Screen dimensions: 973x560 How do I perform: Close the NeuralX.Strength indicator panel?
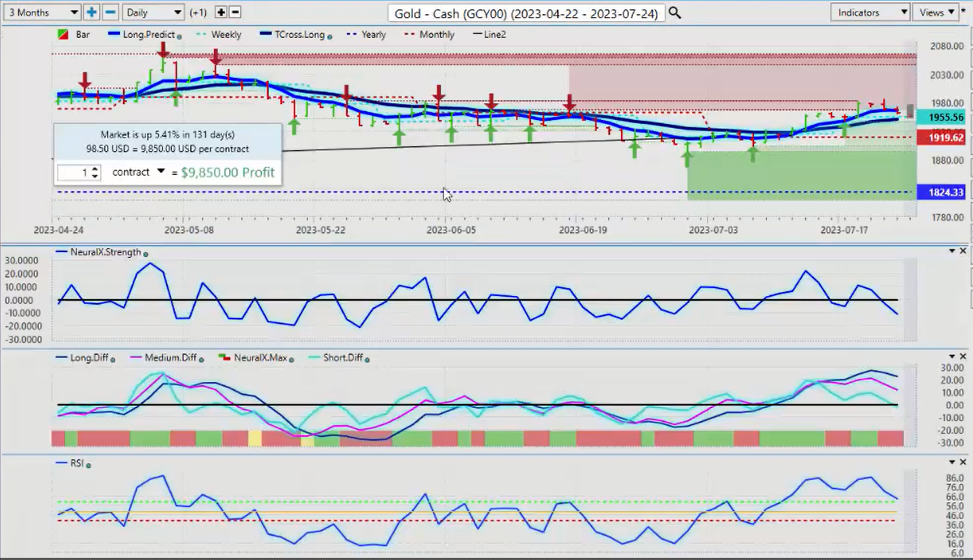[x=963, y=251]
